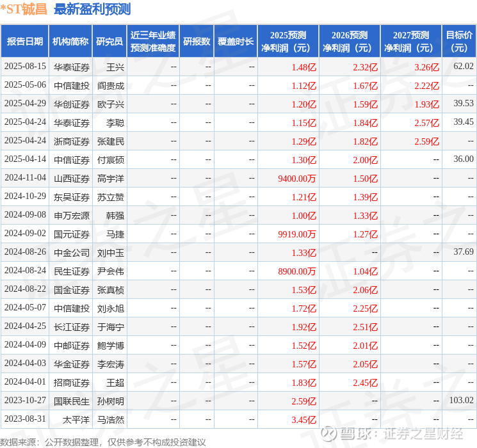
Task: Select date cell 2024-05-07
Action: point(25,307)
